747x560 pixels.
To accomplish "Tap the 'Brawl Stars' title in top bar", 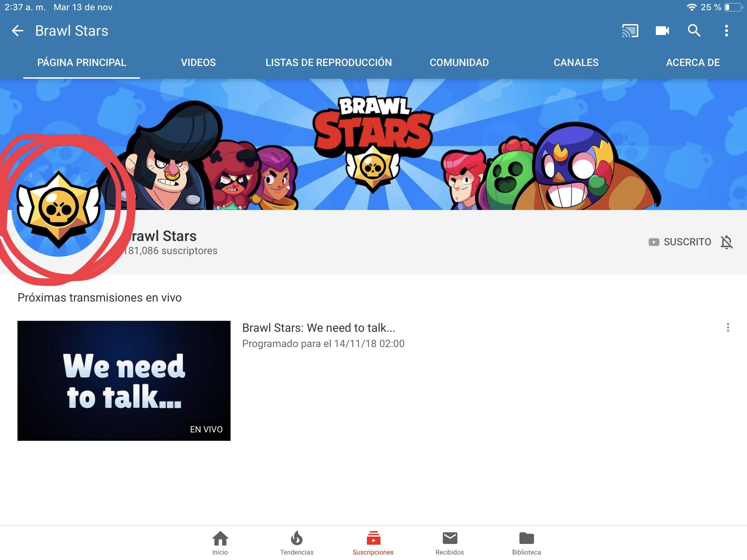I will (72, 31).
